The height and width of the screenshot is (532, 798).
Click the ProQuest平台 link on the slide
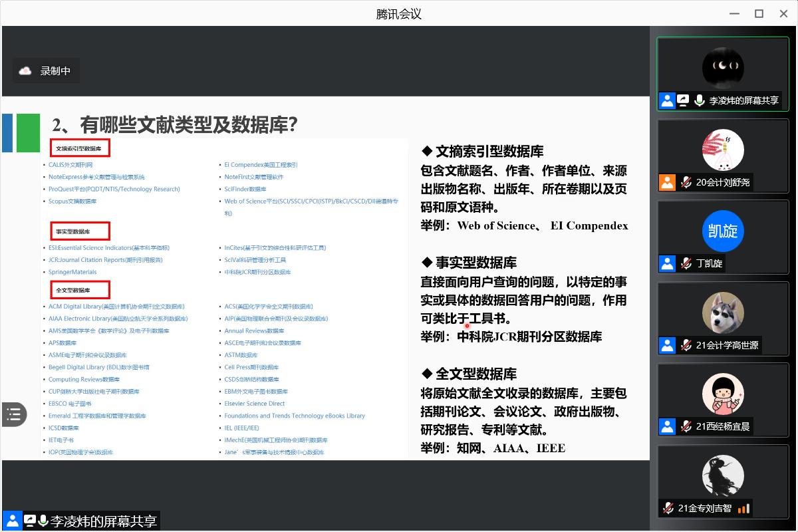114,189
